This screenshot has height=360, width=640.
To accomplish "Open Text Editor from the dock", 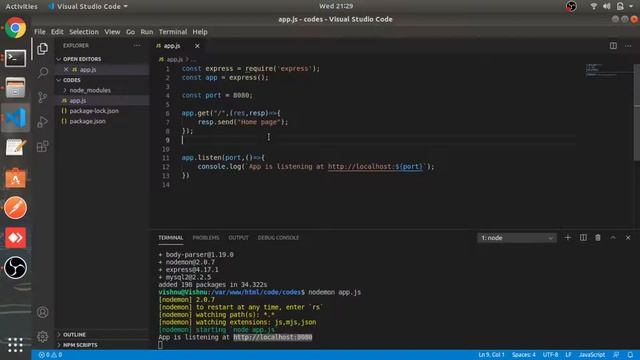I will click(x=16, y=147).
